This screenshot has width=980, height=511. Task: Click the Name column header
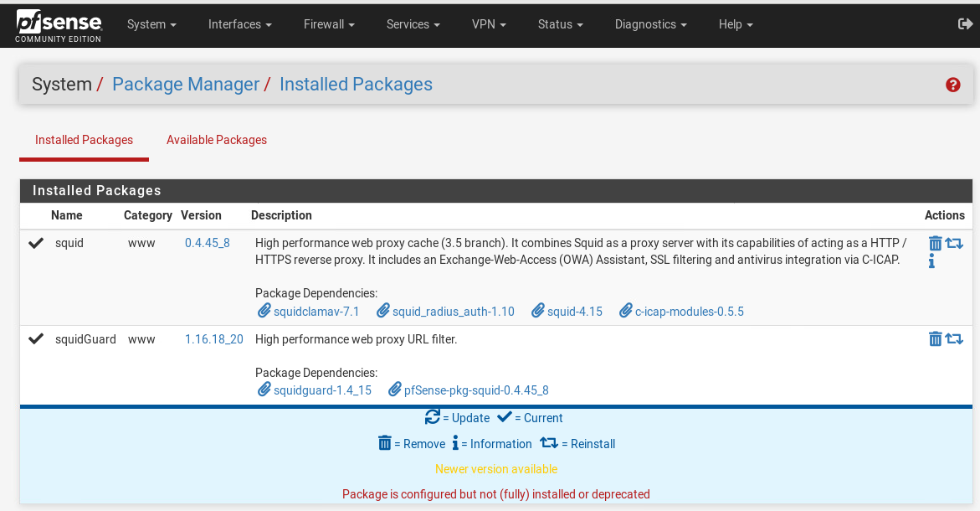click(x=67, y=215)
